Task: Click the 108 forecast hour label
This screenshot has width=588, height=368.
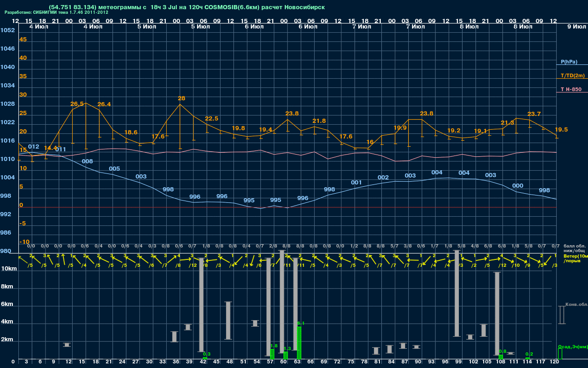Action: pyautogui.click(x=500, y=362)
